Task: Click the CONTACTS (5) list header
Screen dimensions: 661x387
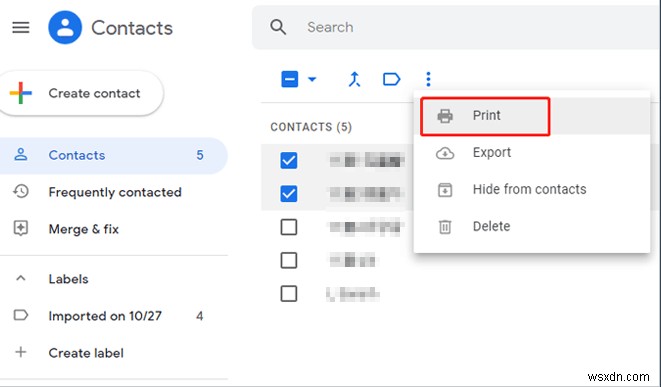Action: (x=311, y=127)
